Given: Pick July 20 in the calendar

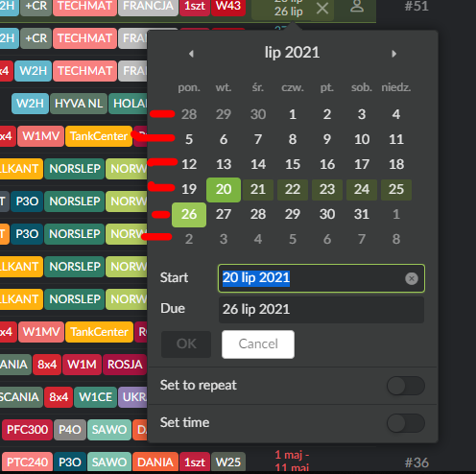Looking at the screenshot, I should pyautogui.click(x=224, y=190).
